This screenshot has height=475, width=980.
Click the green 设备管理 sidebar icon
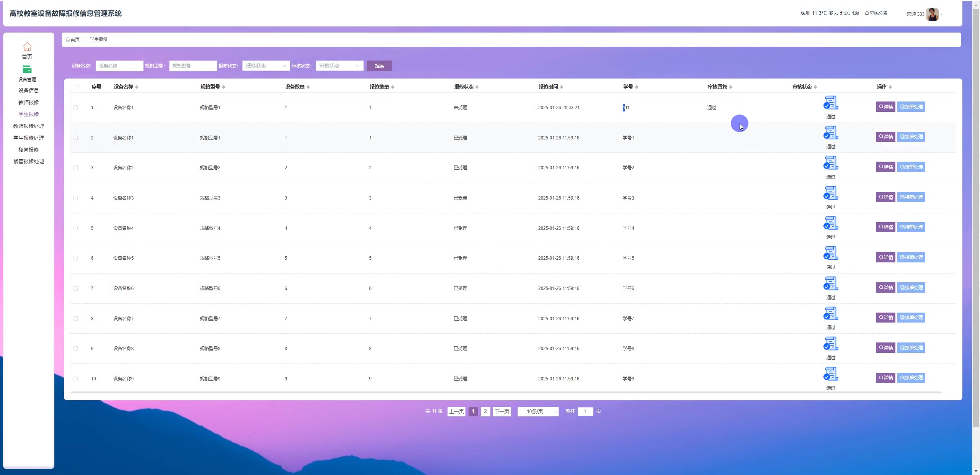(27, 69)
